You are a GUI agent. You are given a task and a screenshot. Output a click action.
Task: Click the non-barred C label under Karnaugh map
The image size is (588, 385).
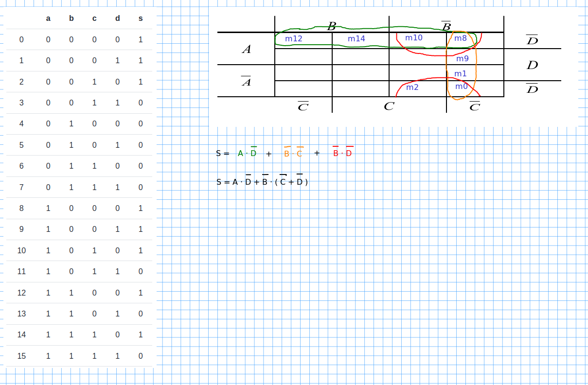[x=389, y=106]
